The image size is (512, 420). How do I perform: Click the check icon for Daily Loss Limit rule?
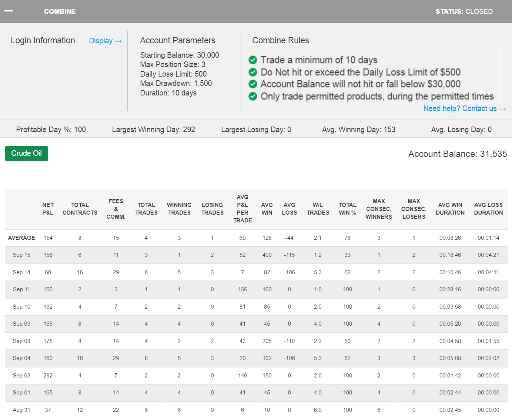pyautogui.click(x=253, y=72)
